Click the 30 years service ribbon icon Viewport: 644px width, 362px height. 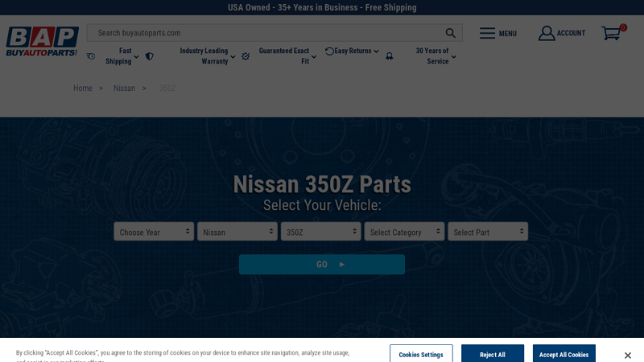pyautogui.click(x=389, y=56)
